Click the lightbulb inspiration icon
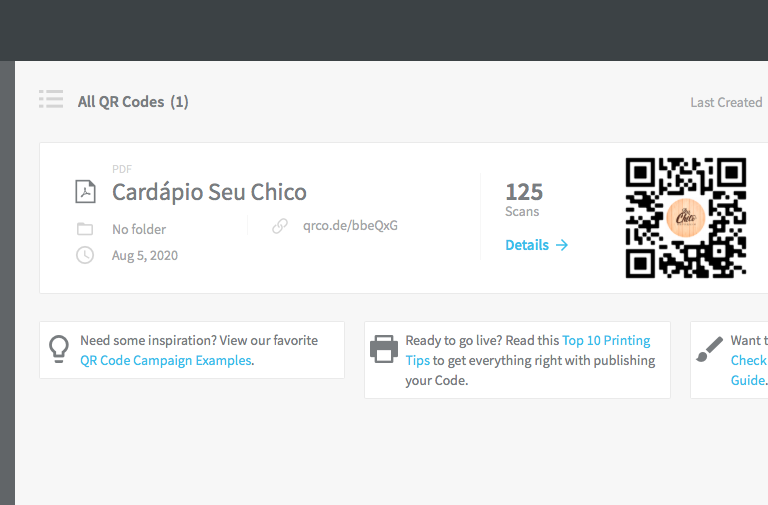Viewport: 768px width, 505px height. point(59,349)
